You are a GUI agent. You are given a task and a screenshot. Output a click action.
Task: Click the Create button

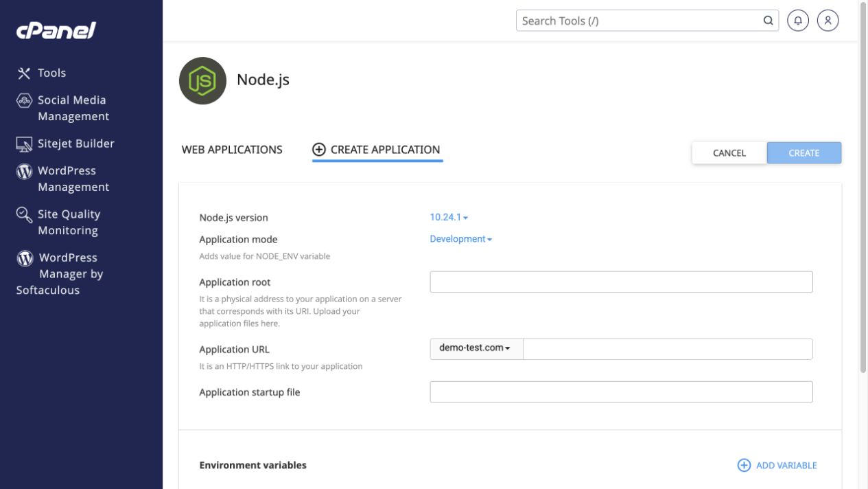(804, 153)
